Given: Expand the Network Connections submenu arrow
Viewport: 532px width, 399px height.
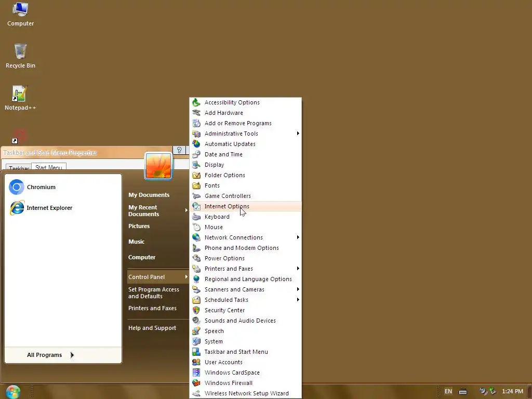Looking at the screenshot, I should click(x=298, y=237).
